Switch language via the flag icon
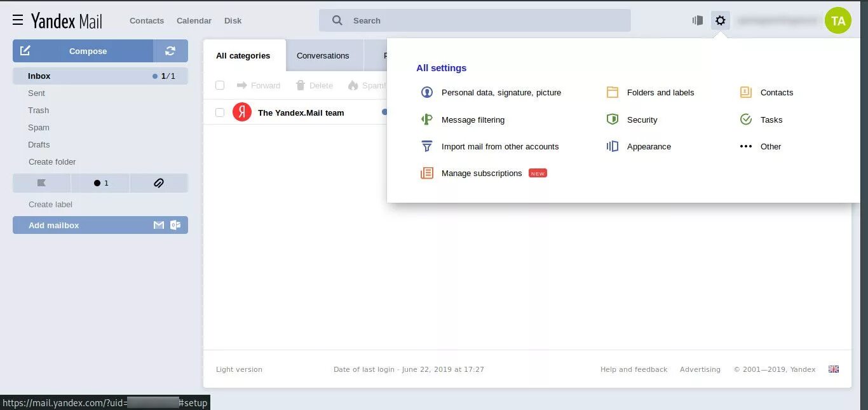This screenshot has height=410, width=868. [834, 369]
